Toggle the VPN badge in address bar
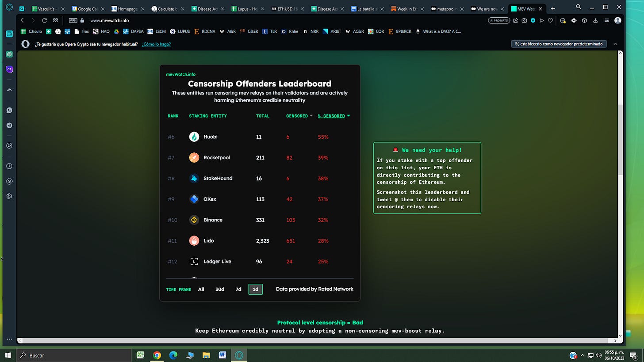This screenshot has height=362, width=644. click(73, 20)
